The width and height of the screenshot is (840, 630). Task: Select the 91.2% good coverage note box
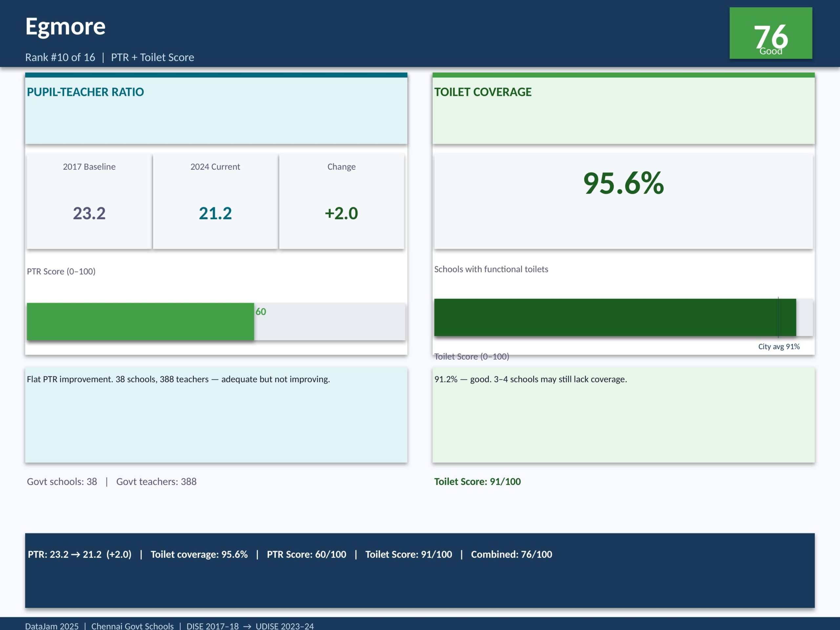point(623,415)
